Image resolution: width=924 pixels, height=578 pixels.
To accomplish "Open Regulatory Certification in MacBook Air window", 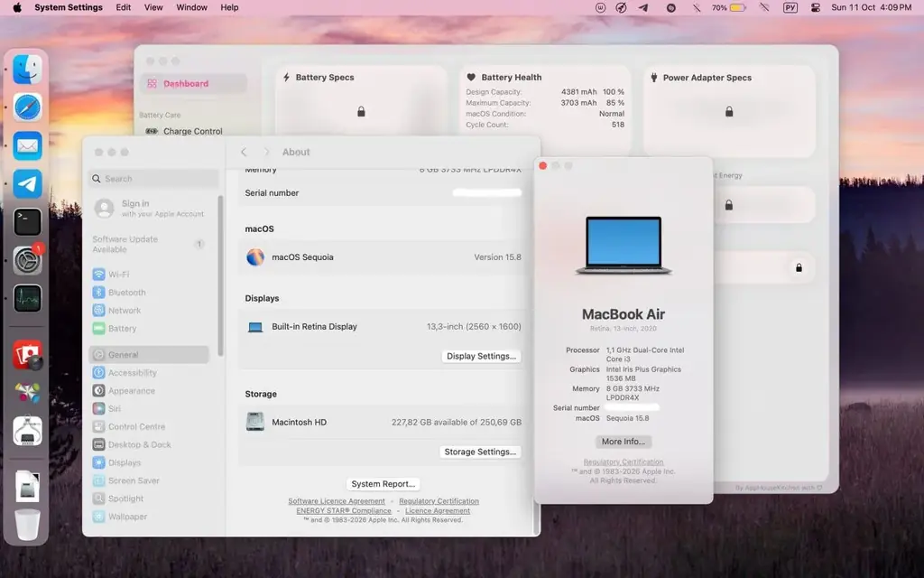I will pos(624,462).
